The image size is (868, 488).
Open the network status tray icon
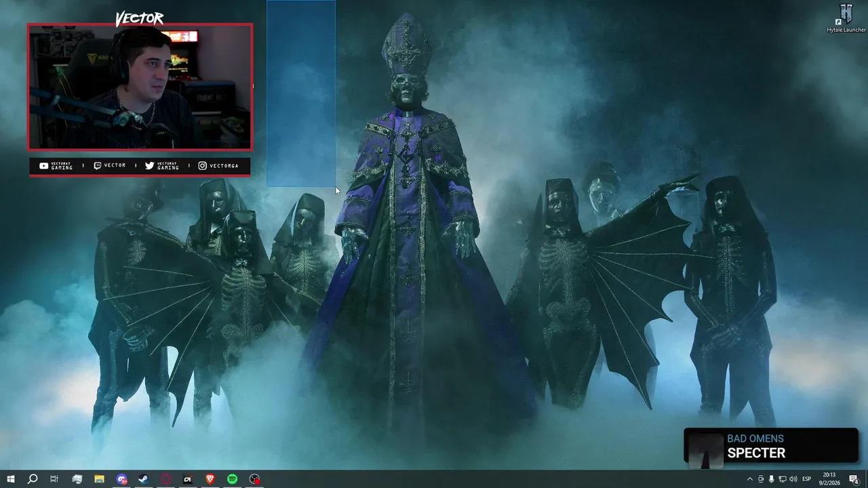click(782, 479)
